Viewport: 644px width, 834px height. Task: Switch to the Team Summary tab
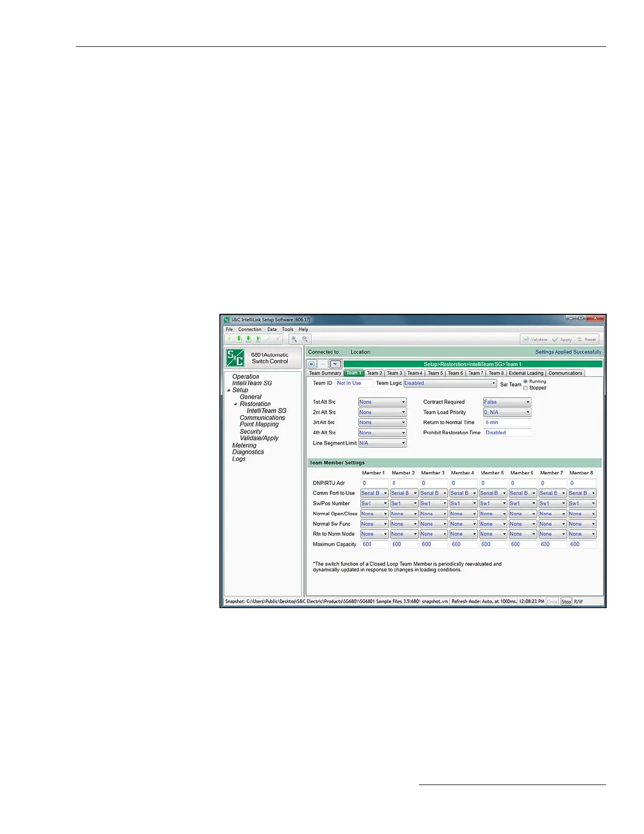[325, 373]
